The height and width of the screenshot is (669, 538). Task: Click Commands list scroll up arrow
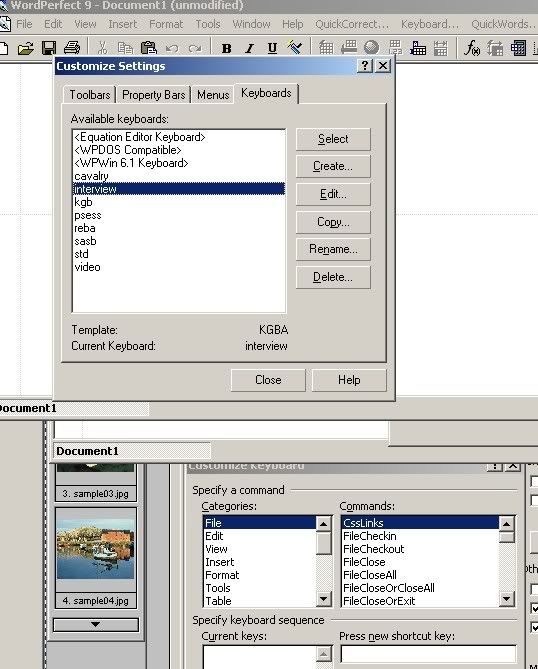point(506,524)
